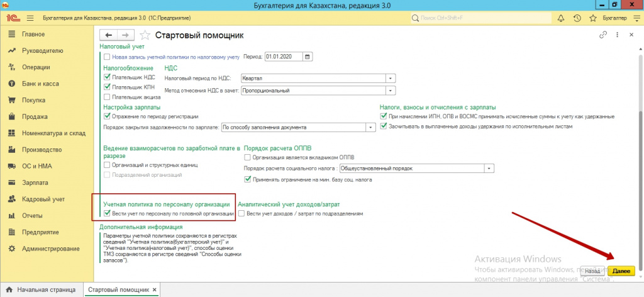
Task: Toggle Отражение по периоду регистрации checkbox
Action: [x=107, y=116]
